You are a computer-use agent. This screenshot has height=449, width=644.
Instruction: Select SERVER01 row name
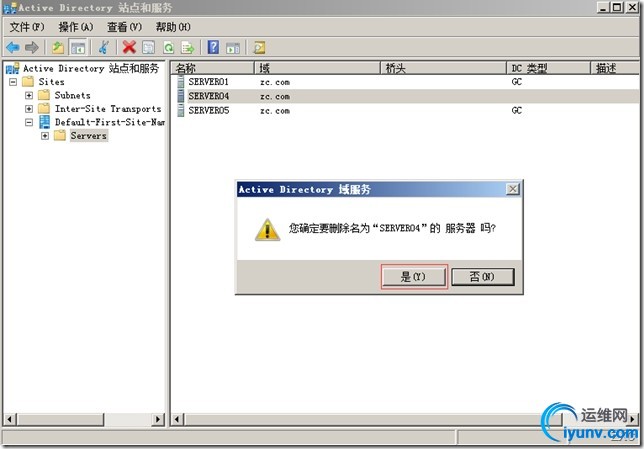tap(208, 82)
